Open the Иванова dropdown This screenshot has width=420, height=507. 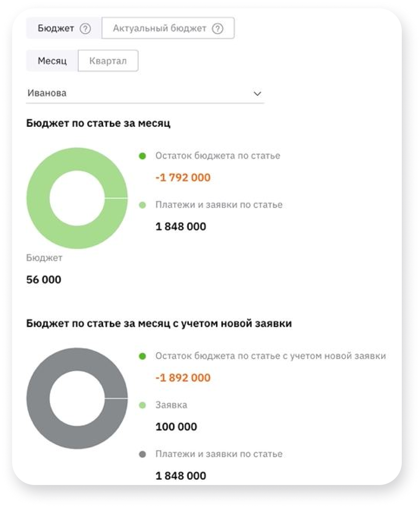click(145, 93)
